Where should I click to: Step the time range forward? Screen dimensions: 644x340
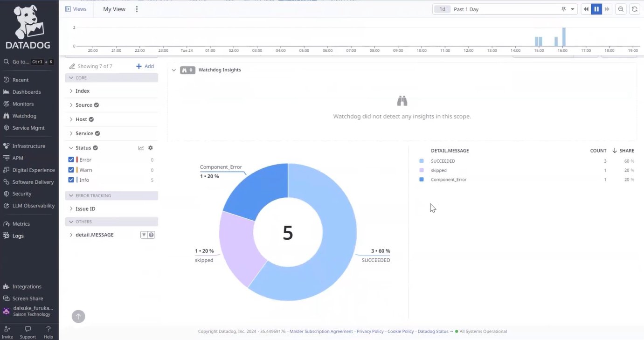(x=607, y=9)
